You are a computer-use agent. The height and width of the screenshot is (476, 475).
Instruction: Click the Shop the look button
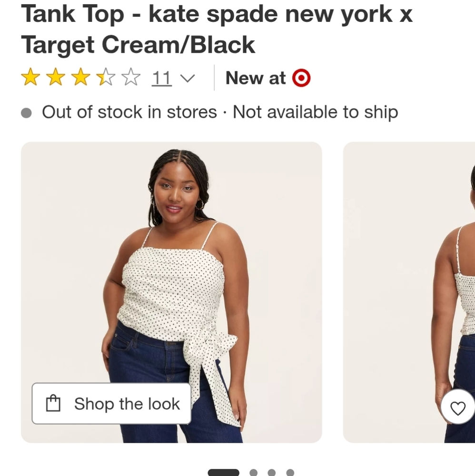[111, 403]
